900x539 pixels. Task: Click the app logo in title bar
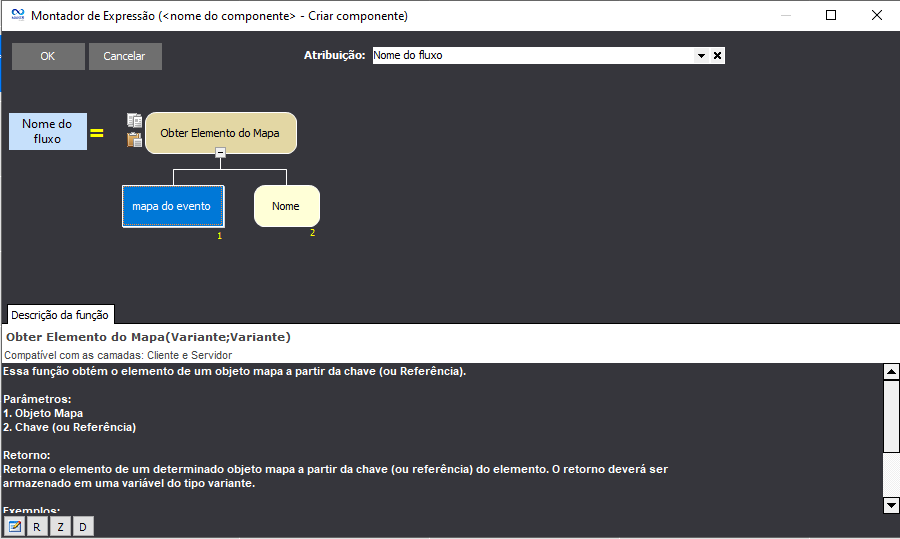click(x=16, y=16)
